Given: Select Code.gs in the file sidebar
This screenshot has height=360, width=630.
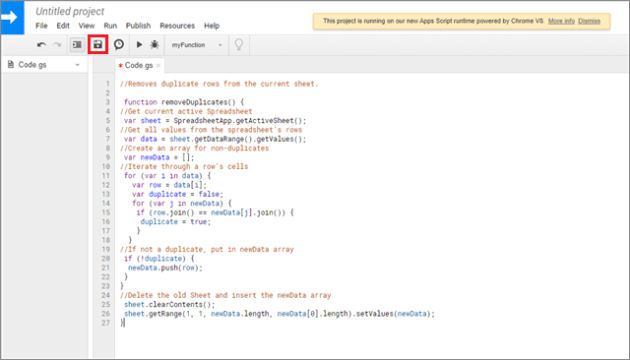Looking at the screenshot, I should tap(33, 65).
